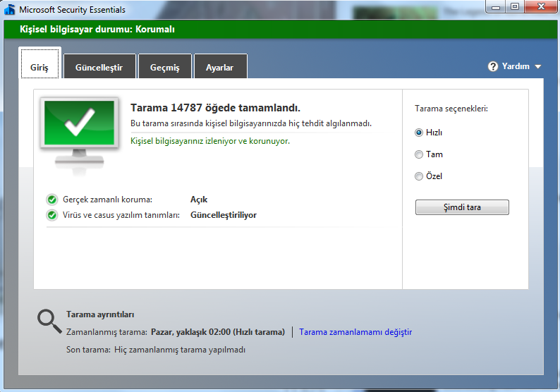Screen dimensions: 560x392
Task: Click the Virüs ve casus yazılım tanımları label
Action: pos(121,215)
